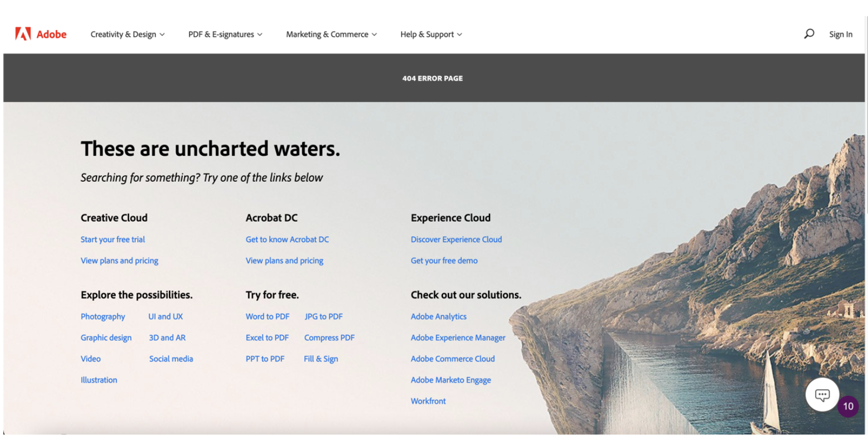The width and height of the screenshot is (868, 439).
Task: Select the Video link
Action: [x=91, y=359]
